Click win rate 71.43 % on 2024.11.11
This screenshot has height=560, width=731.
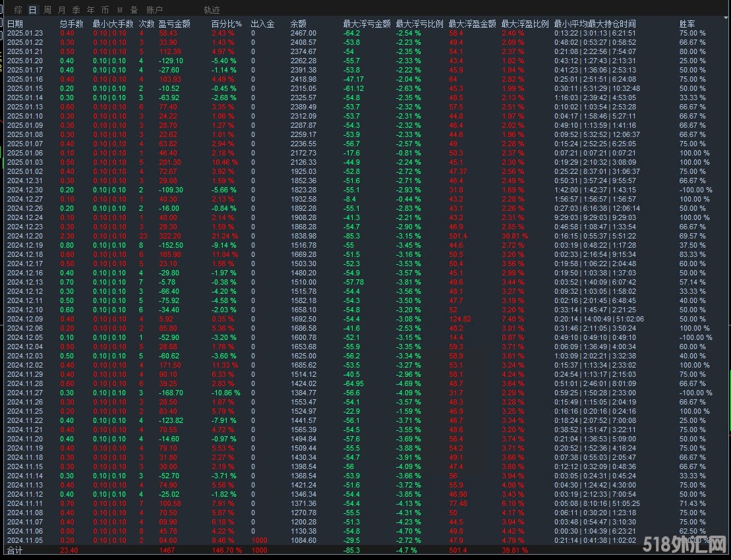coord(692,503)
